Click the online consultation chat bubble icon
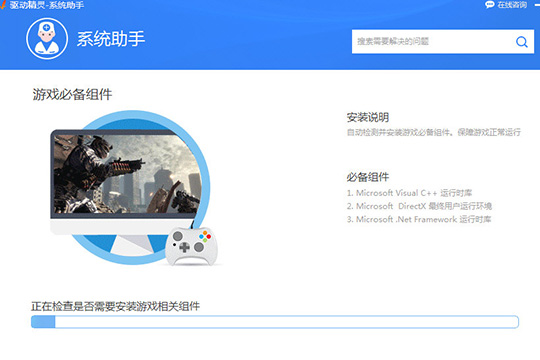The width and height of the screenshot is (540, 360). click(489, 4)
